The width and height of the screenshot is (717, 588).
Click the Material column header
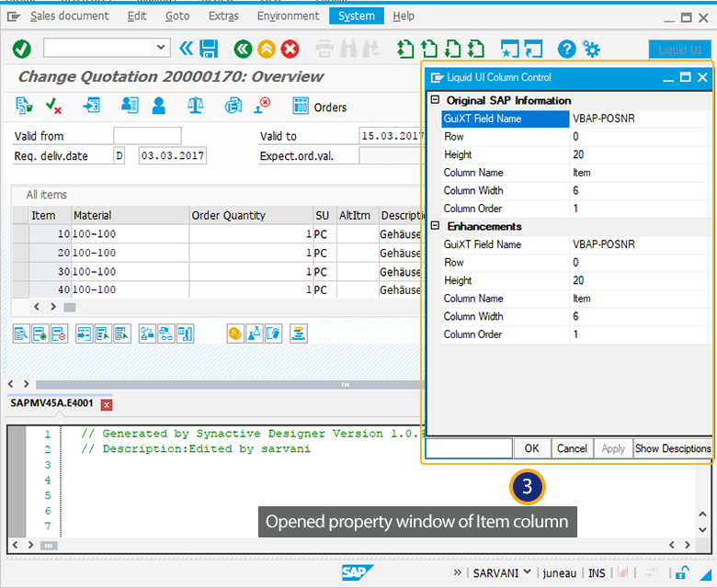coord(130,215)
